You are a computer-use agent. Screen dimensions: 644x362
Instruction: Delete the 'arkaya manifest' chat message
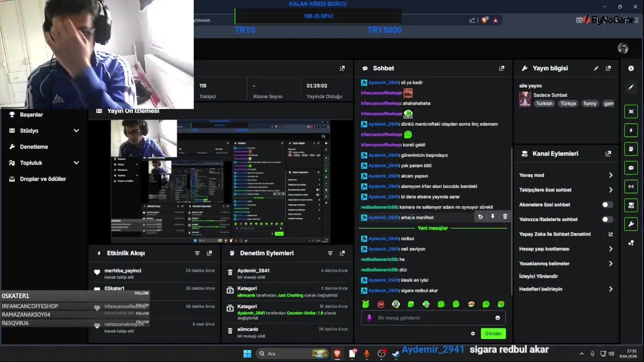click(x=505, y=217)
